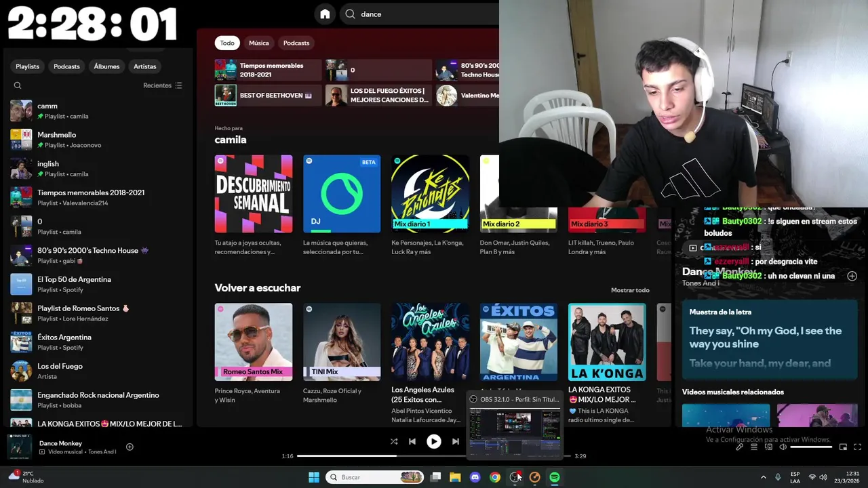Play the current song
Screen dimensions: 868x488
tap(433, 441)
